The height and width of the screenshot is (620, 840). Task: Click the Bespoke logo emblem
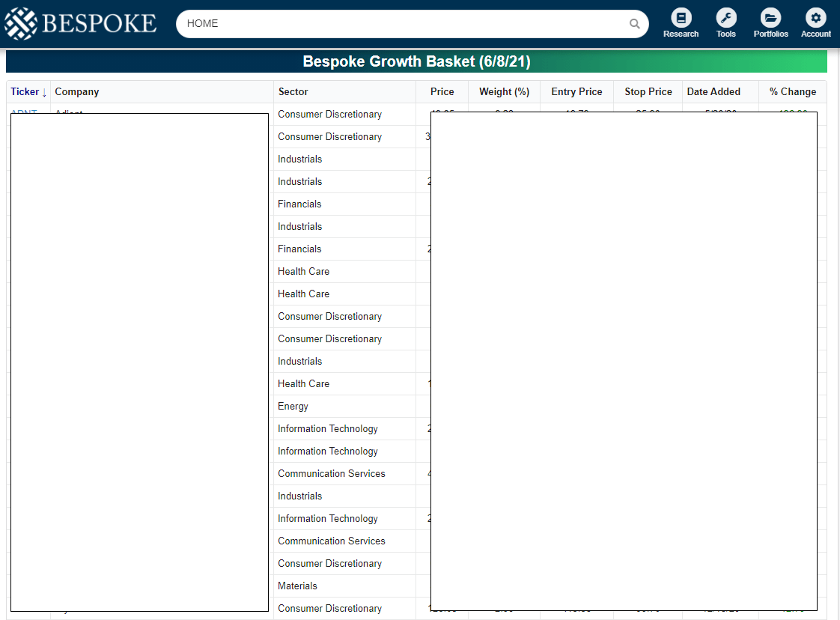(x=19, y=23)
